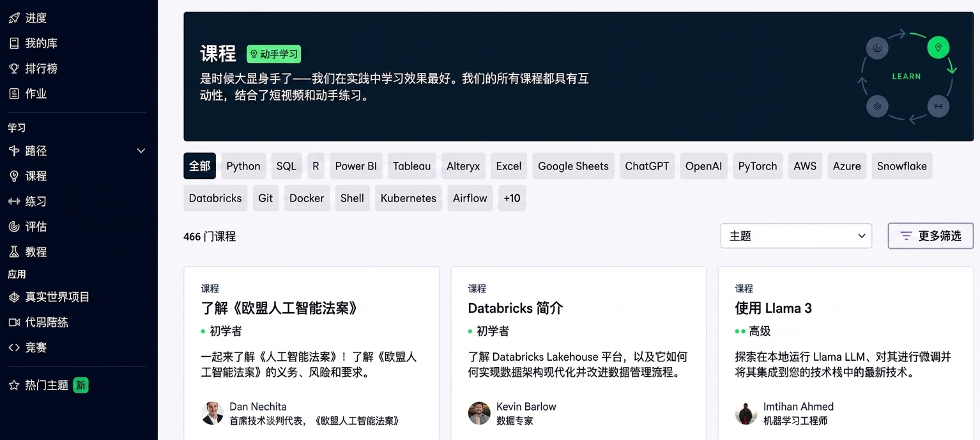Open the 主题 sort dropdown
Screen dimensions: 980x440
[x=796, y=236]
